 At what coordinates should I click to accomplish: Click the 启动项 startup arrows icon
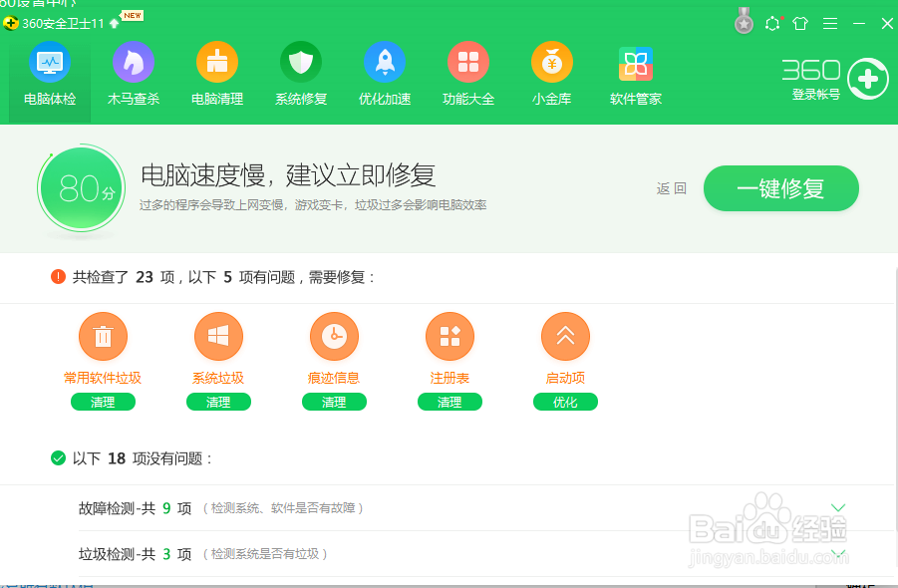565,336
